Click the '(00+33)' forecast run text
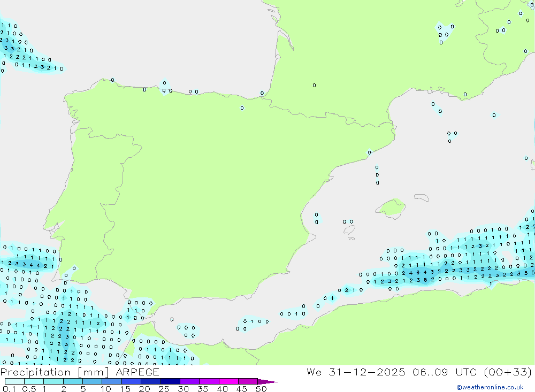Screen dimensions: 535x392 (508, 372)
